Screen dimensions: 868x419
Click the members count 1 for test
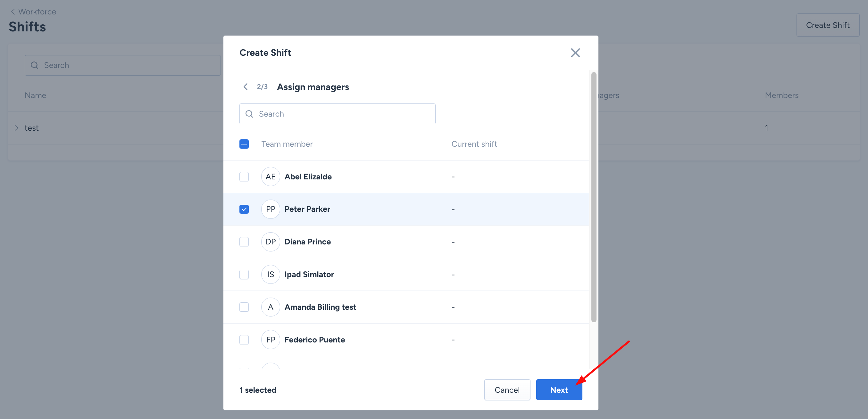click(767, 128)
